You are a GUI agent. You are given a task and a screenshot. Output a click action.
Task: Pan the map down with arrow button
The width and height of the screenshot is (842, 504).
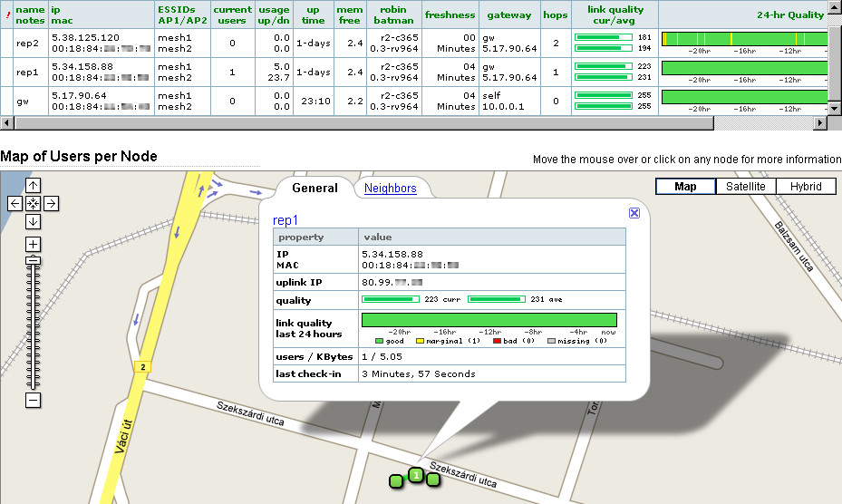(33, 221)
